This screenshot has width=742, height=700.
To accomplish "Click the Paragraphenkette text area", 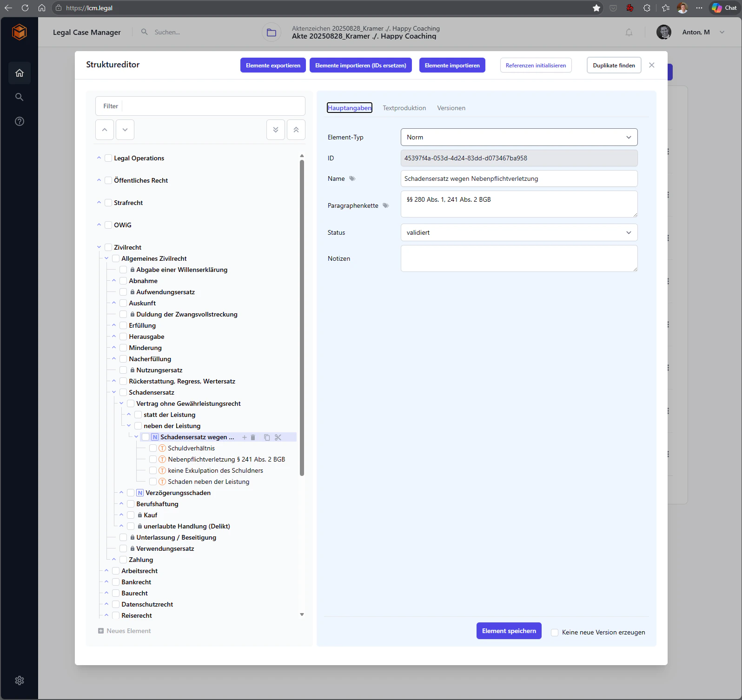I will tap(519, 204).
